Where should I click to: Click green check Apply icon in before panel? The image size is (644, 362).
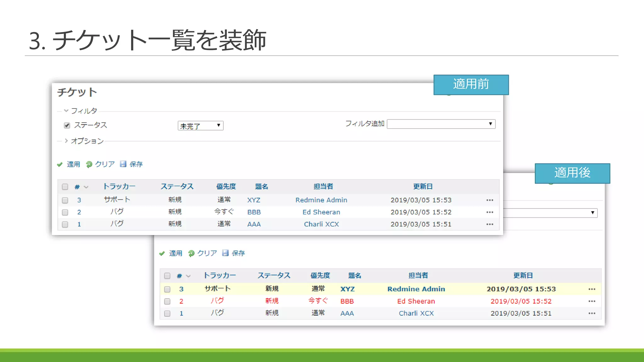[x=60, y=164]
